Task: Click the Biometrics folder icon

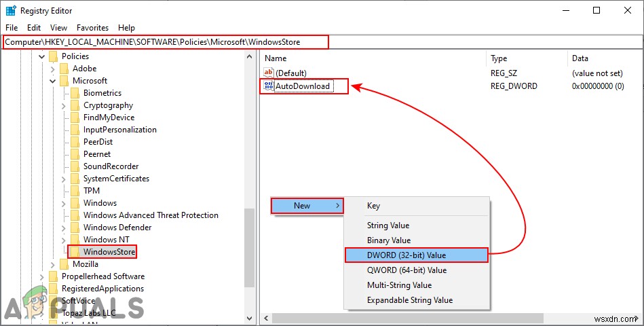Action: click(75, 93)
